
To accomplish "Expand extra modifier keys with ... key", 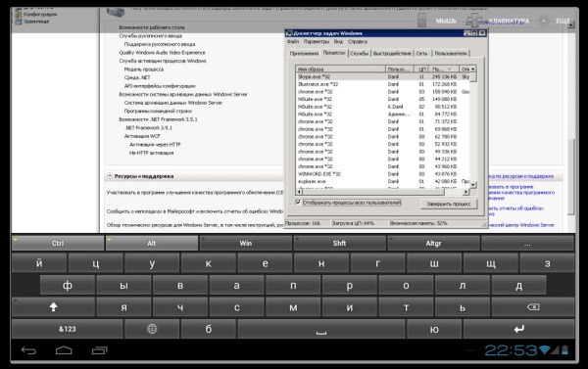I will pyautogui.click(x=527, y=243).
